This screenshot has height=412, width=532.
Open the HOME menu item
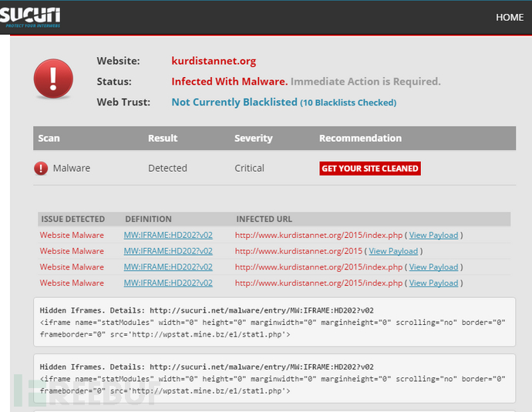(x=510, y=17)
